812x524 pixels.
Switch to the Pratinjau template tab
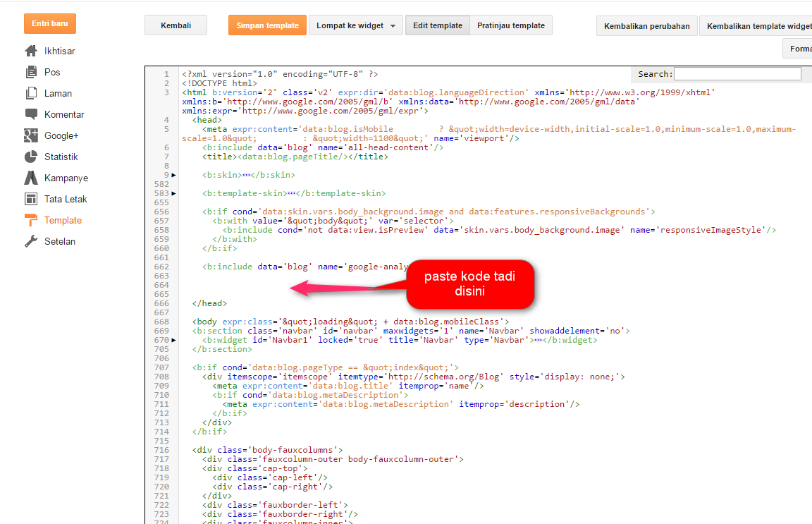[511, 25]
